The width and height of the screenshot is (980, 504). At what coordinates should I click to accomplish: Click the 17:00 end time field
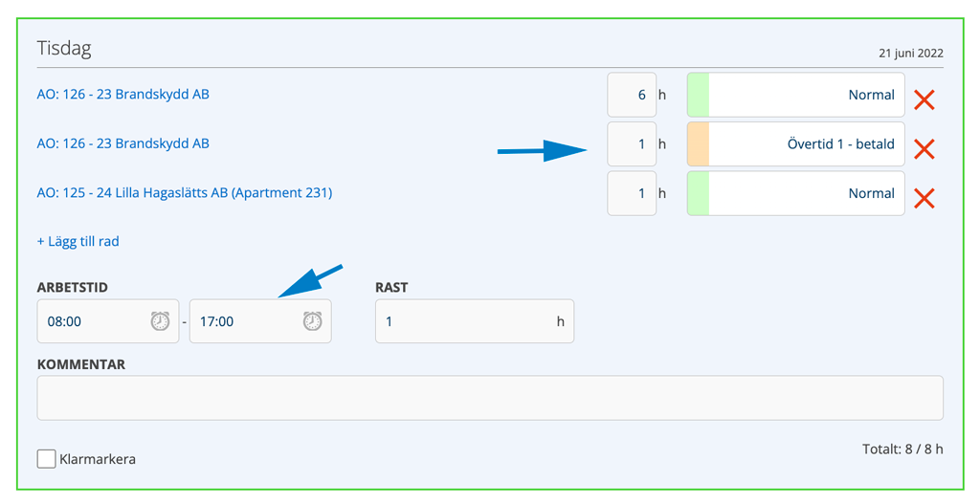[260, 321]
